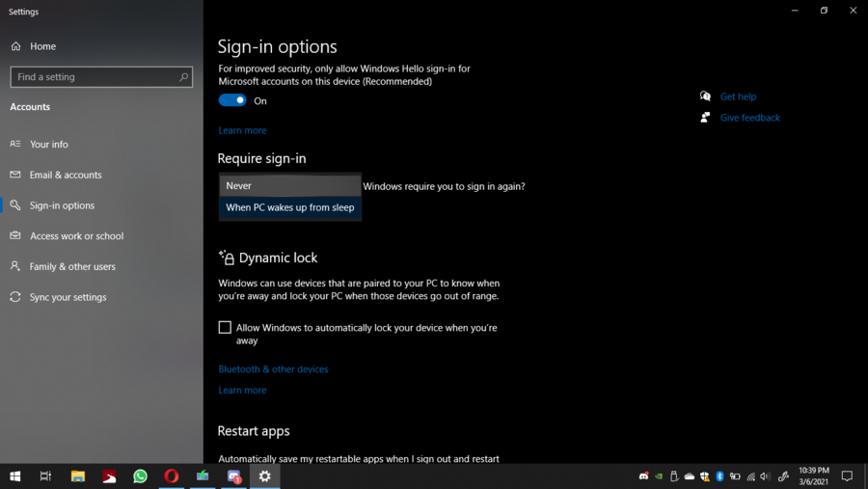This screenshot has height=489, width=868.
Task: Choose When PC wakes up from sleep
Action: 290,207
